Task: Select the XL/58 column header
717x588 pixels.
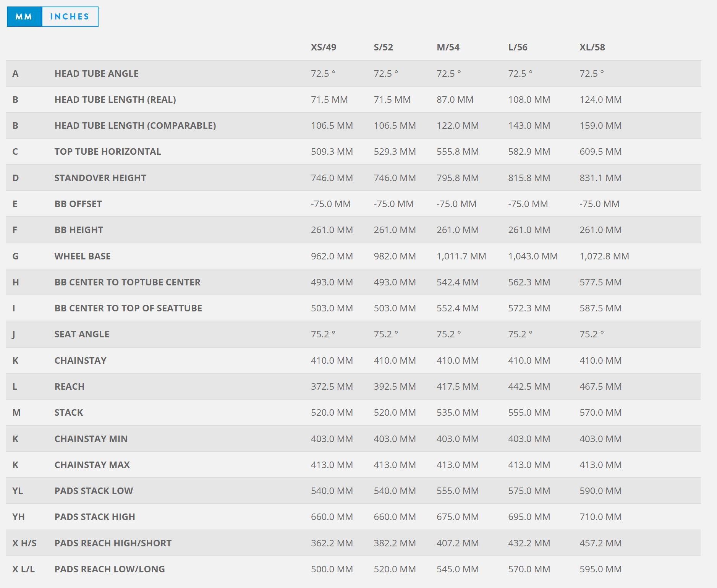Action: point(592,47)
